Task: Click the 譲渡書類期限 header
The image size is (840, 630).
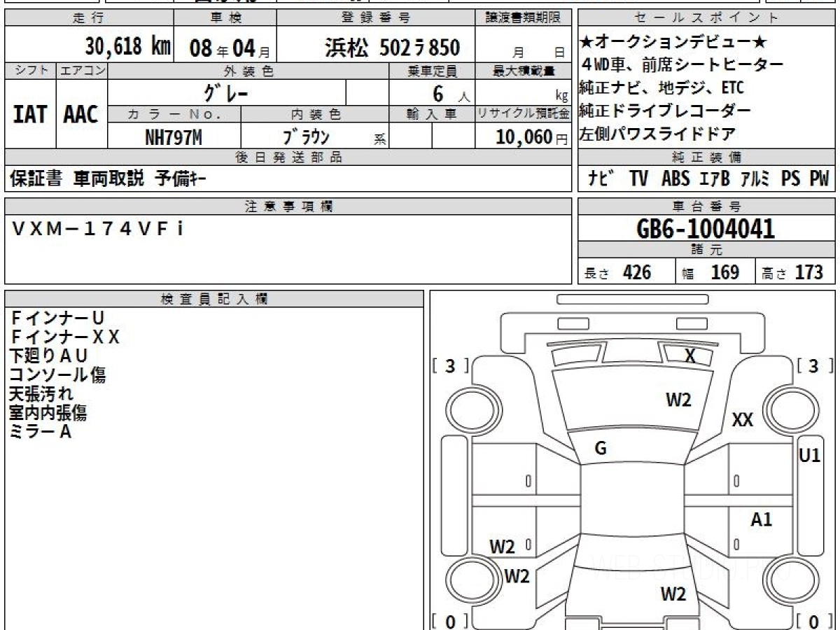Action: (x=523, y=18)
